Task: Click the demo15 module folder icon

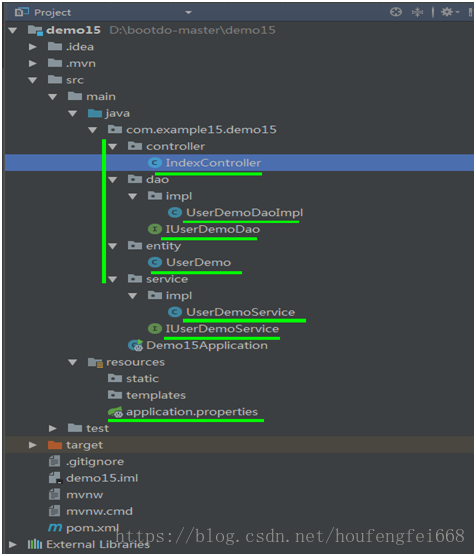Action: 35,30
